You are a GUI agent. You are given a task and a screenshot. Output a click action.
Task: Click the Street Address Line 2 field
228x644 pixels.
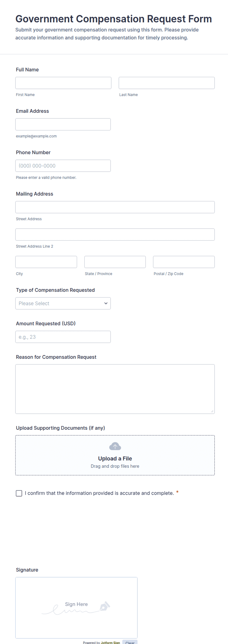[x=115, y=234]
